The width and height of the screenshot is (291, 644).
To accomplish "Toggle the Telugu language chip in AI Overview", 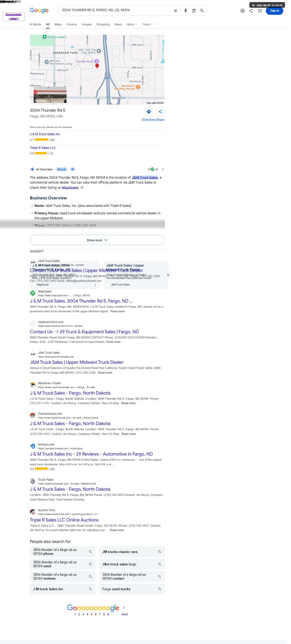I will 62,169.
